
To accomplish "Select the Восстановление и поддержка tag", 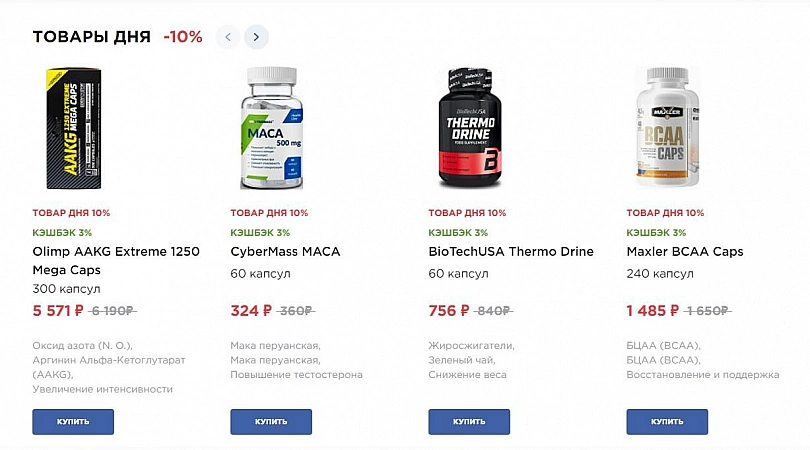I will (702, 374).
